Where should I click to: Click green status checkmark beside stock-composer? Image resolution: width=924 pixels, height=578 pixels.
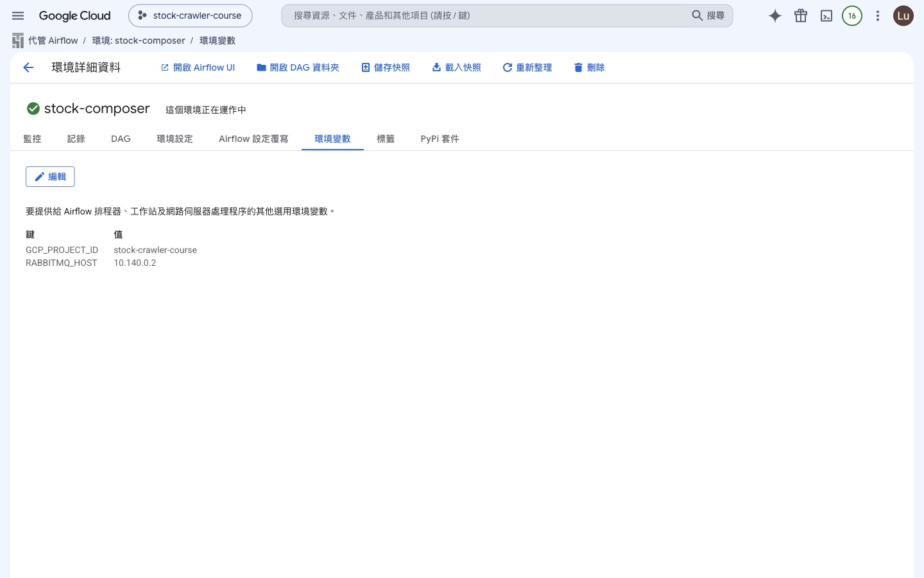pos(33,109)
